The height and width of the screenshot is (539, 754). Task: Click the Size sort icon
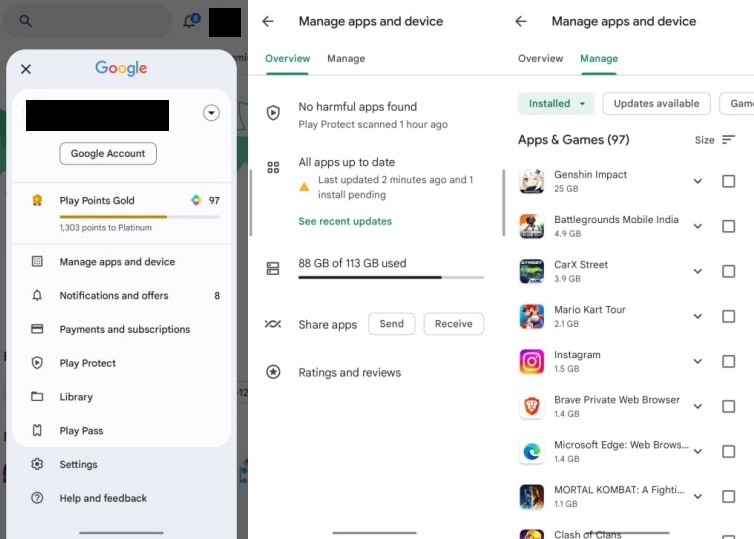(729, 139)
